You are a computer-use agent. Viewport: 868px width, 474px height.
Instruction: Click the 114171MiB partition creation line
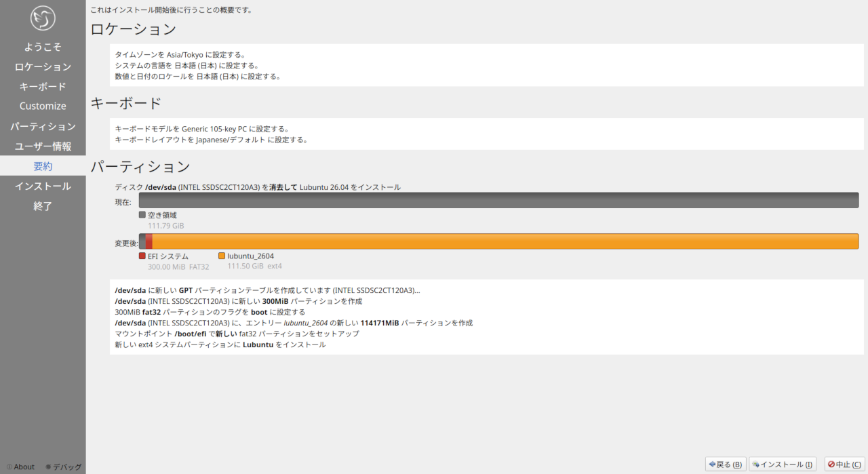294,323
